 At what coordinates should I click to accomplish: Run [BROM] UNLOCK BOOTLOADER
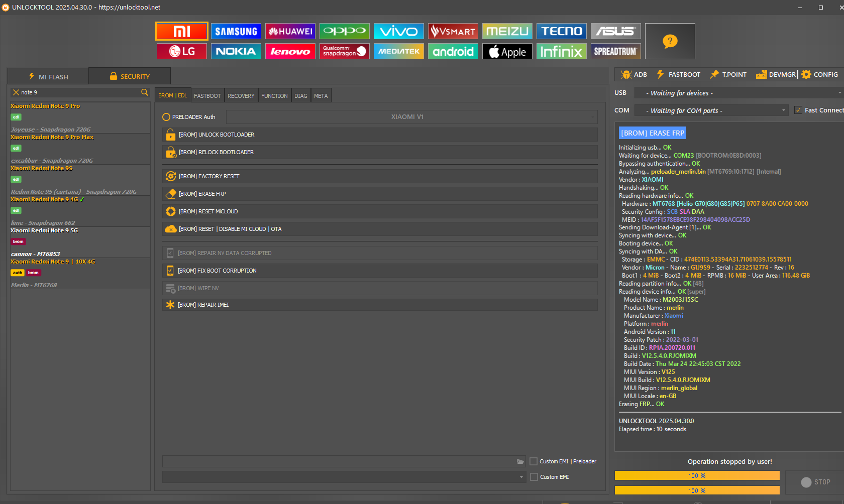coord(380,135)
